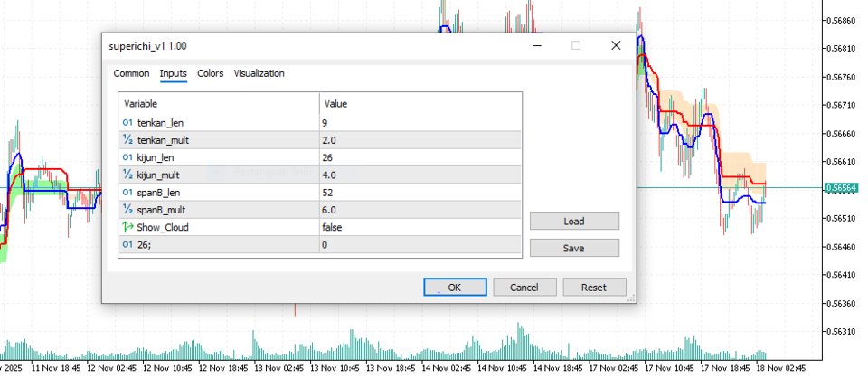Select the tenkan_len variable name
The height and width of the screenshot is (378, 868).
[160, 123]
